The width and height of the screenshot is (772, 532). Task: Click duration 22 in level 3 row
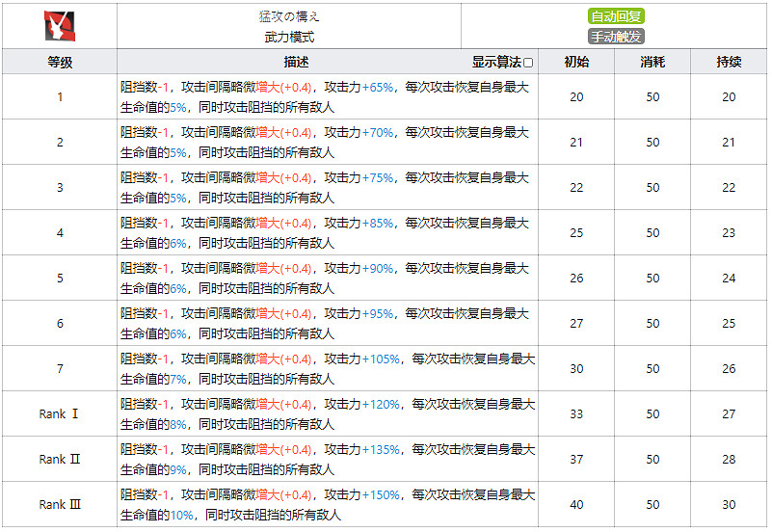(x=729, y=188)
